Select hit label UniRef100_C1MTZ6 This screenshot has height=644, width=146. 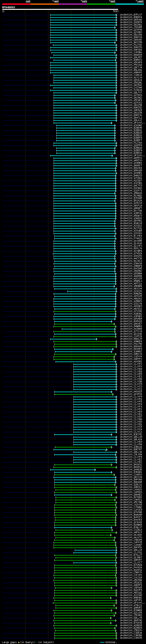point(131,336)
